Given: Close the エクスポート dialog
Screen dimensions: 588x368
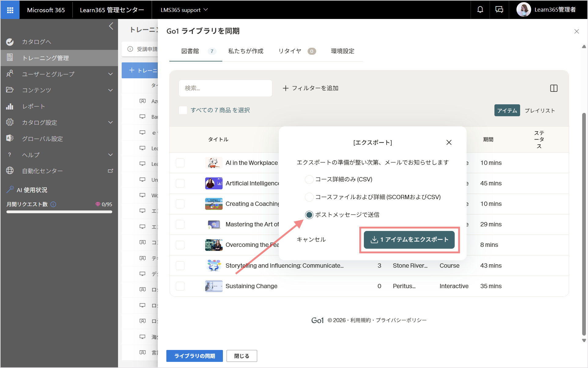Looking at the screenshot, I should 449,143.
